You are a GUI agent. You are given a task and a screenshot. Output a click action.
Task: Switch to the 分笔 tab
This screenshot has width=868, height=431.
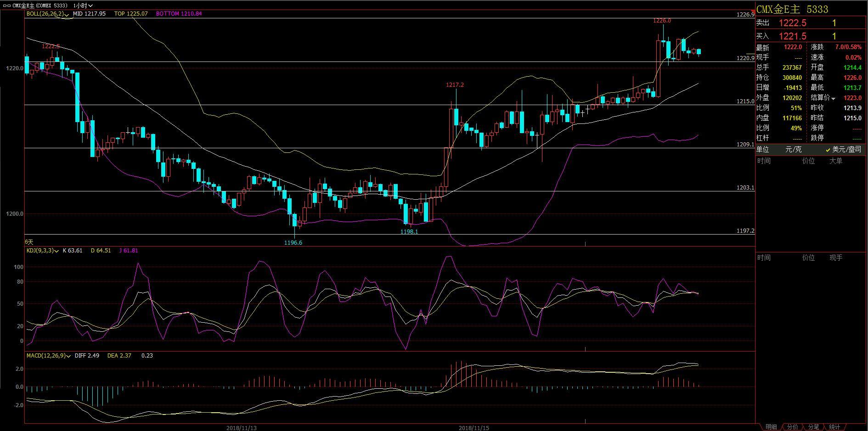click(x=813, y=427)
